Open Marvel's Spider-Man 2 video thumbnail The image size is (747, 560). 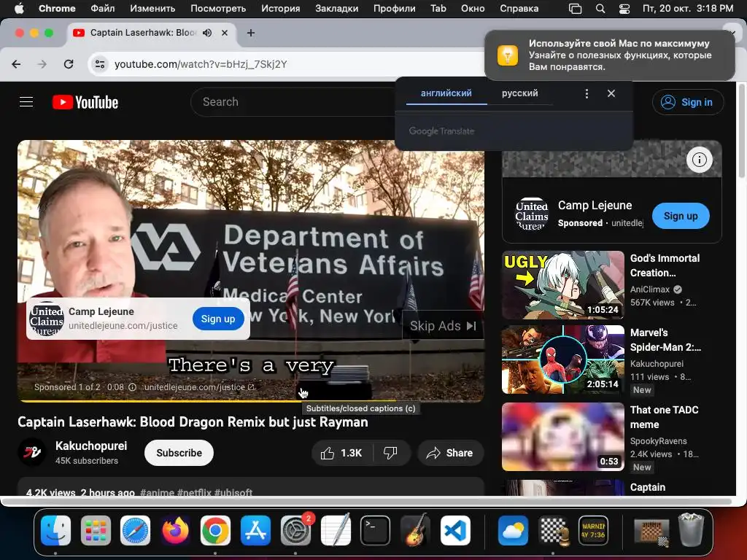point(562,359)
